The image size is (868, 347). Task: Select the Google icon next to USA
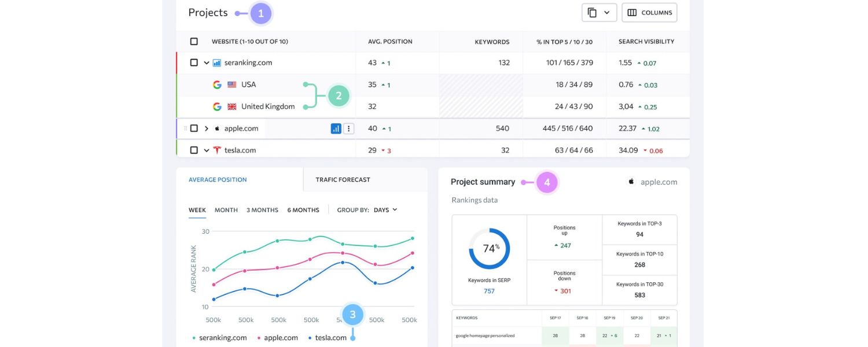217,84
